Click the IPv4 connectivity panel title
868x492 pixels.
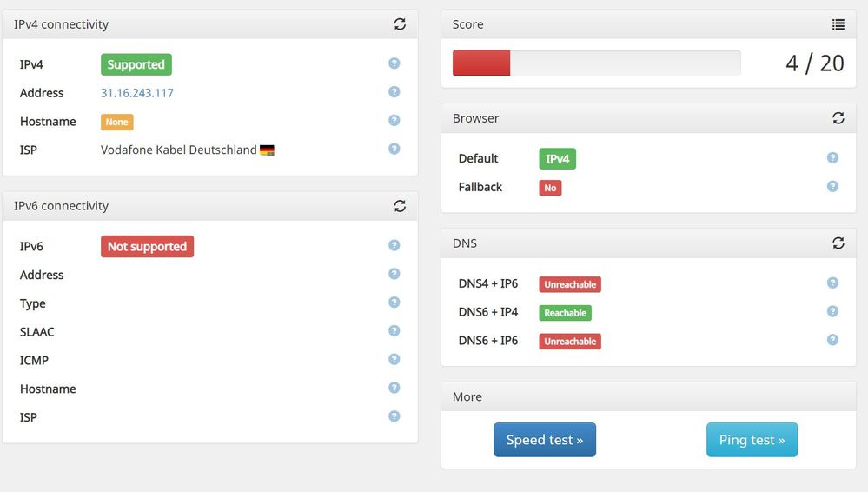pyautogui.click(x=62, y=24)
